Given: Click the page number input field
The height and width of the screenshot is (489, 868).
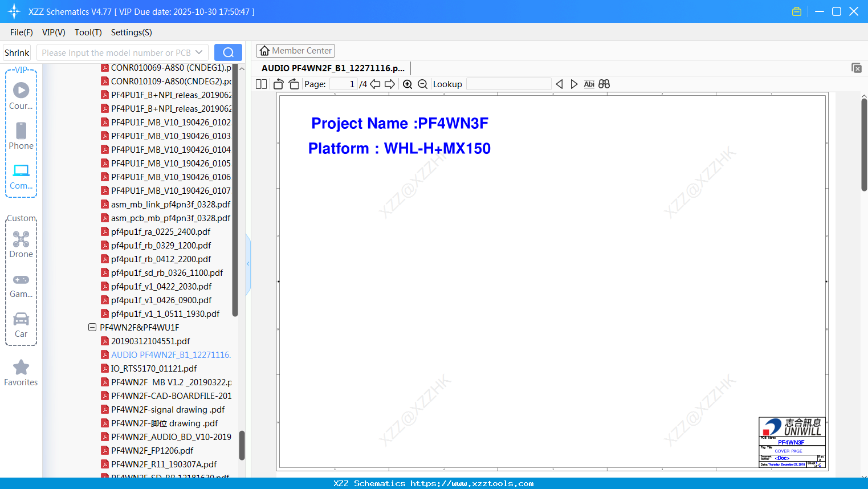Looking at the screenshot, I should click(x=344, y=84).
